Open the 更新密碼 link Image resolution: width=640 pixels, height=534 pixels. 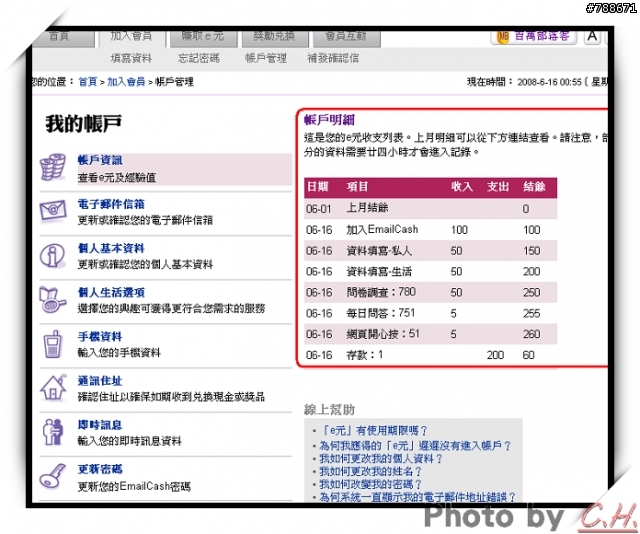[100, 469]
